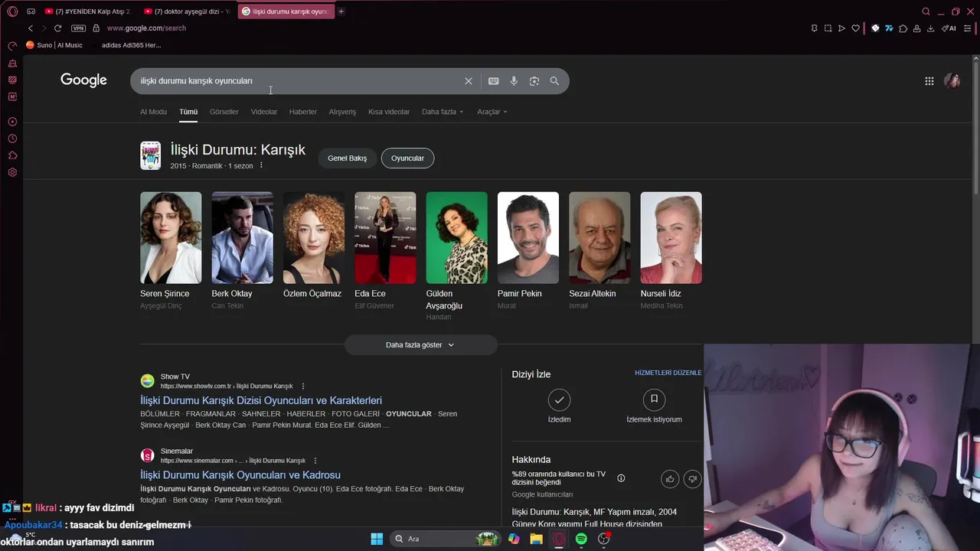Open Sinemalar result three-dot menu

pos(316,461)
